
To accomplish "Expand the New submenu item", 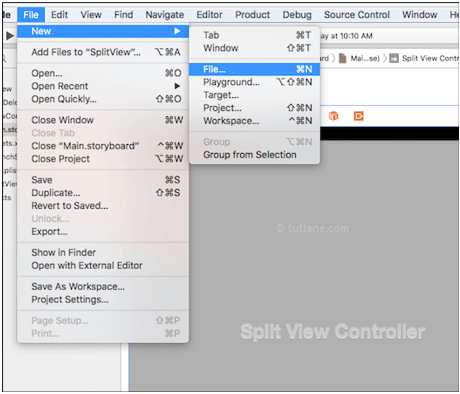I will pos(103,31).
